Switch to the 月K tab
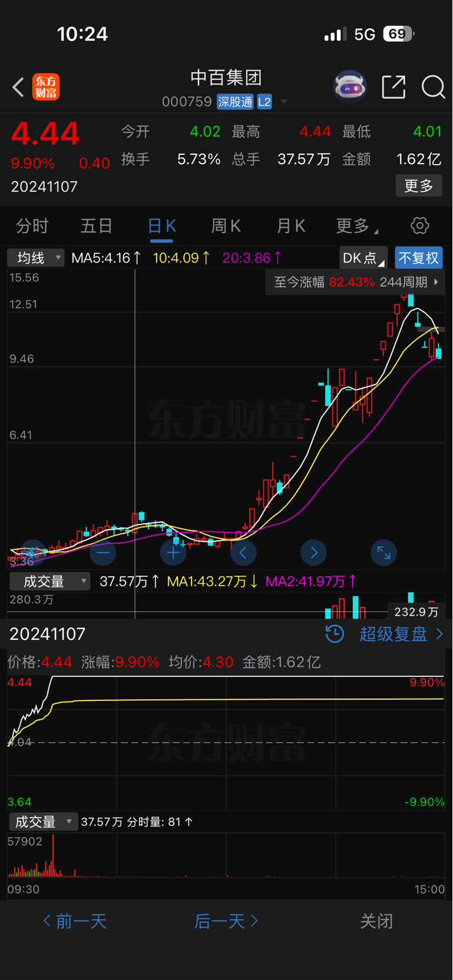453x980 pixels. pos(291,225)
